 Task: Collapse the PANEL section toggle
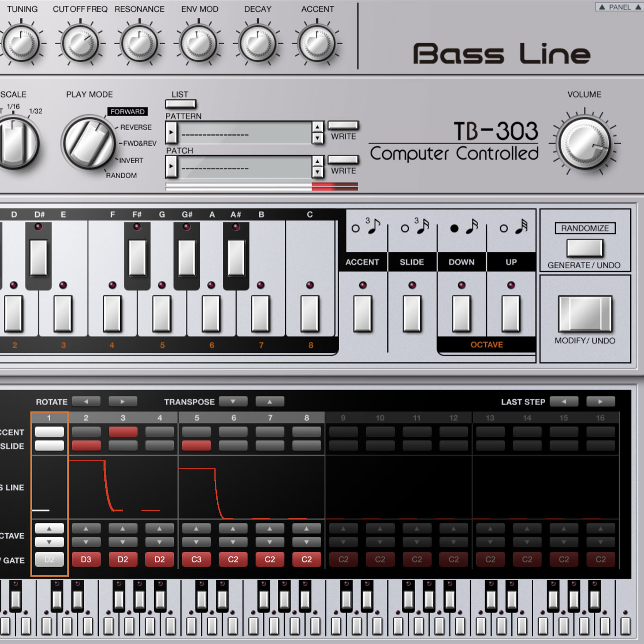620,7
